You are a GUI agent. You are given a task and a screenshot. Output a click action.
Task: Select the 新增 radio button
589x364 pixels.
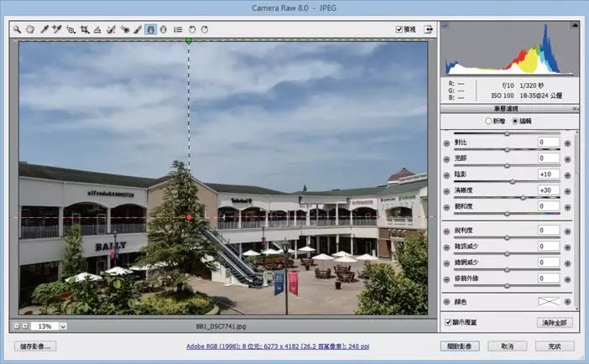pyautogui.click(x=488, y=121)
